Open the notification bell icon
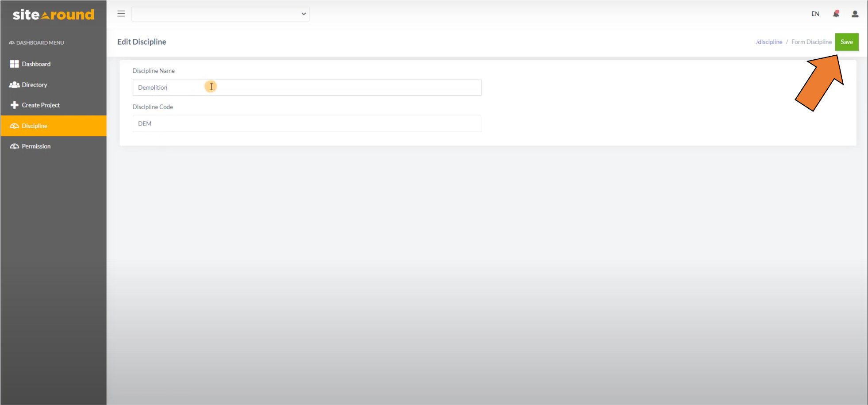Screen dimensions: 868x405 point(836,14)
